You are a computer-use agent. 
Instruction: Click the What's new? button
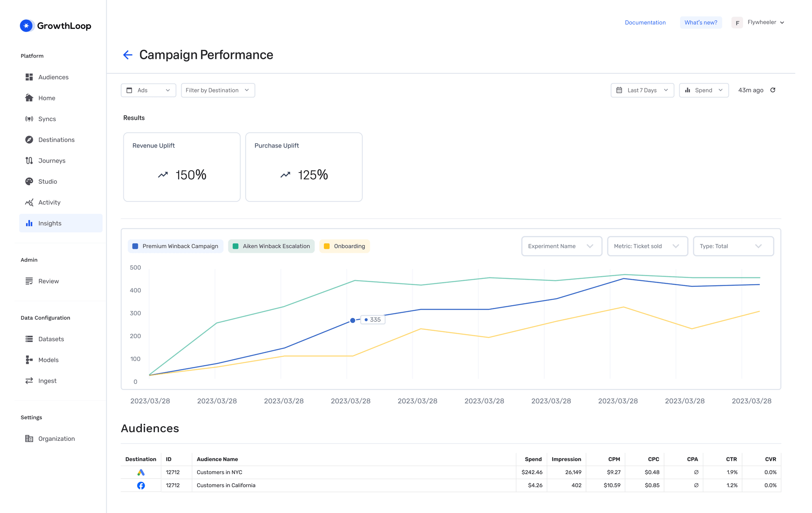pos(701,22)
